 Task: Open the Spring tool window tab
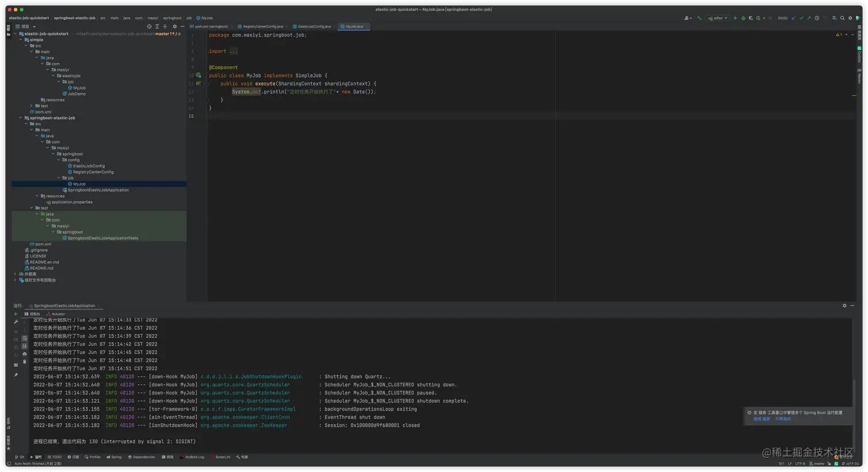click(x=114, y=457)
